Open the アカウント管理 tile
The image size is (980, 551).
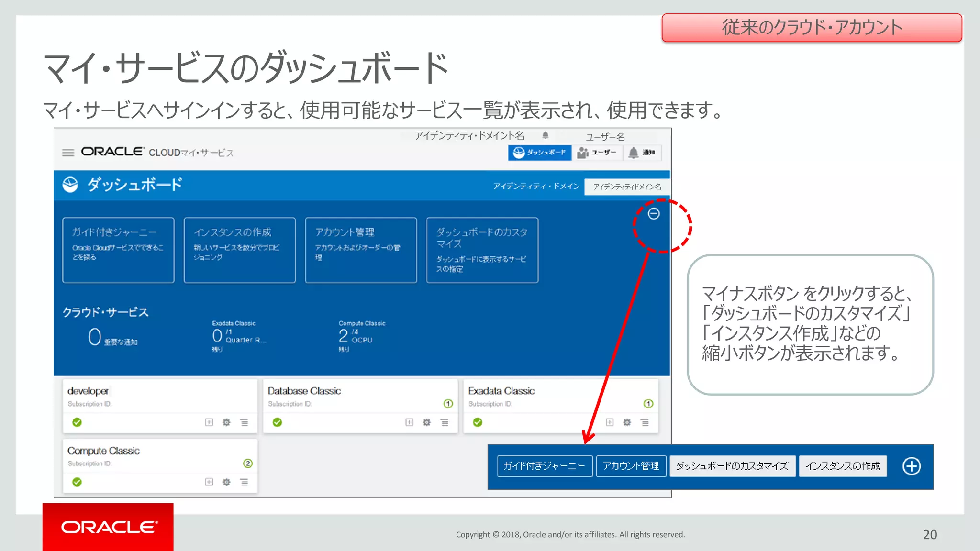tap(361, 250)
